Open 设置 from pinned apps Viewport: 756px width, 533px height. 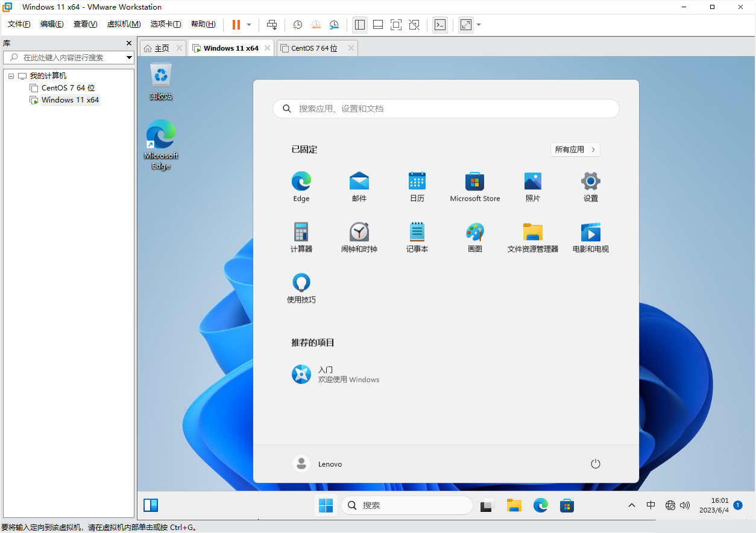[591, 186]
